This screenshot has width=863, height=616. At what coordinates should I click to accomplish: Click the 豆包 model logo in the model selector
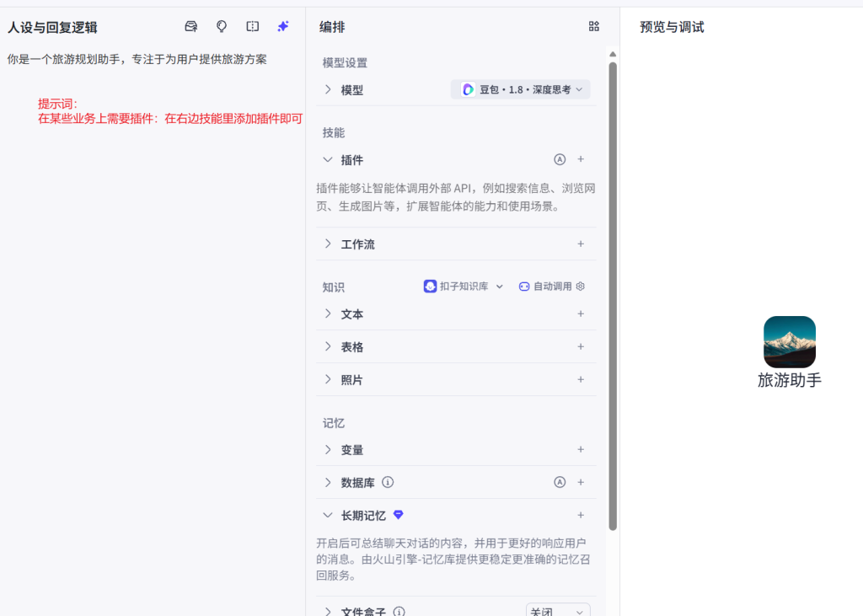(x=468, y=88)
